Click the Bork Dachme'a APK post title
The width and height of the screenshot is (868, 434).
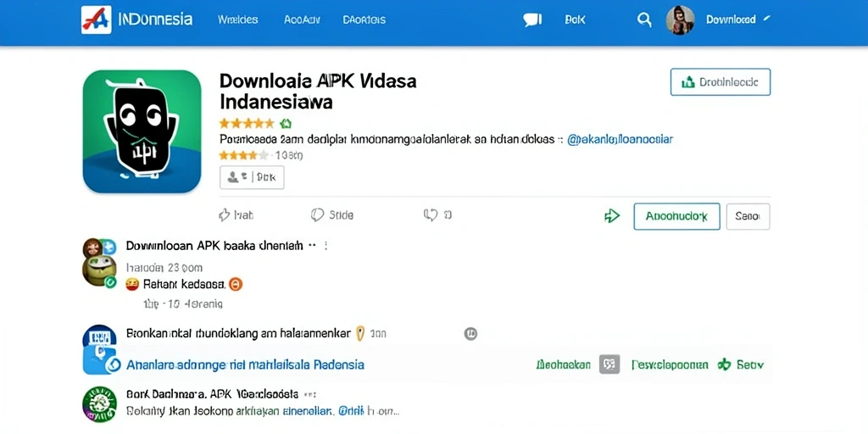213,394
